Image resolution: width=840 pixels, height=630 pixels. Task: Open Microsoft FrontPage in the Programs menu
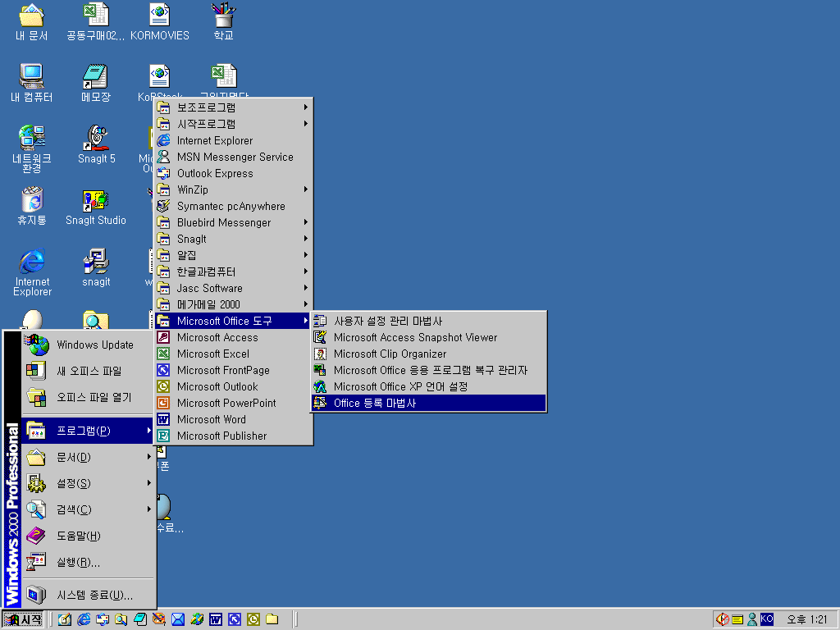[233, 370]
